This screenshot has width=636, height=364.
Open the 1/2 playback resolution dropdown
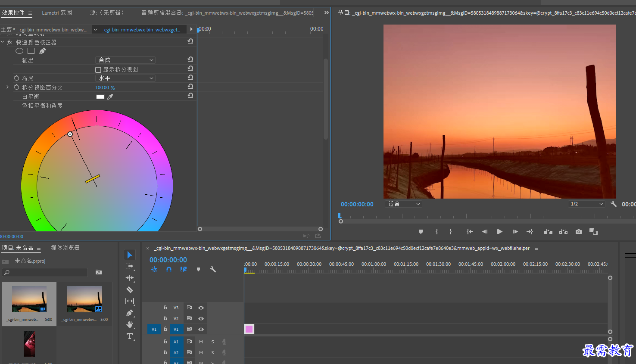coord(586,204)
